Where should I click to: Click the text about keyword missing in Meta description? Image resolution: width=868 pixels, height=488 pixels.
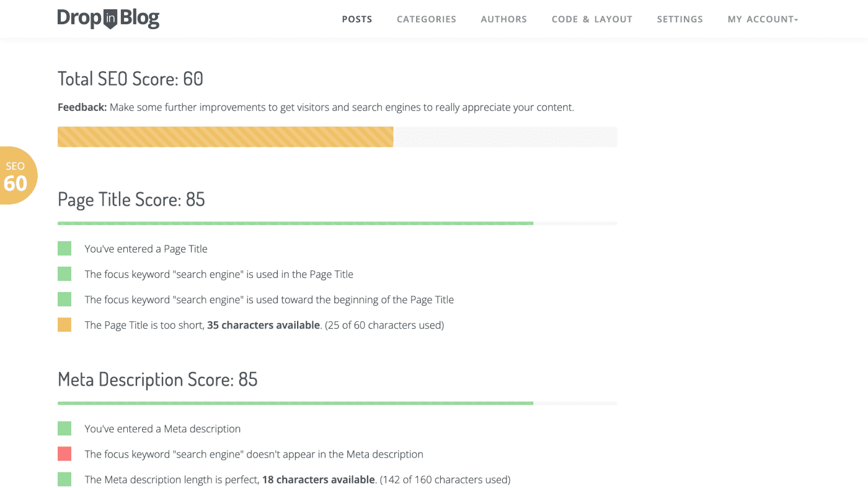click(254, 454)
